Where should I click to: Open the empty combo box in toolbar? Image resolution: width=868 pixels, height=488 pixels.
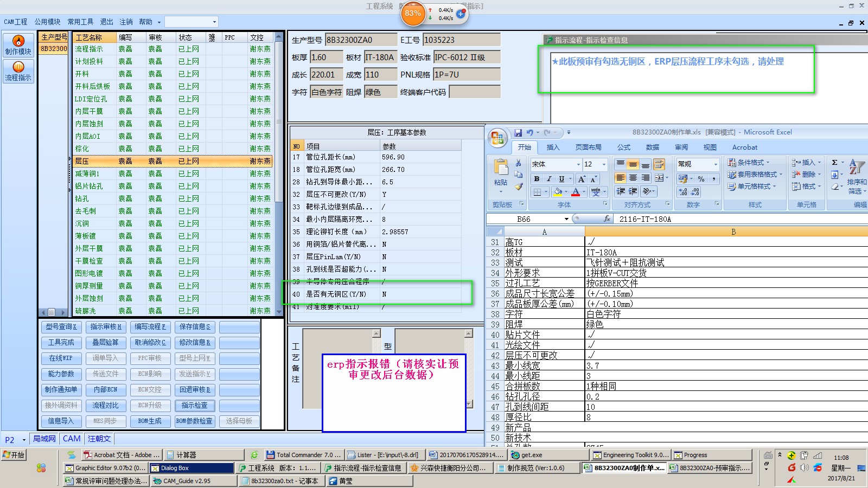pyautogui.click(x=191, y=22)
